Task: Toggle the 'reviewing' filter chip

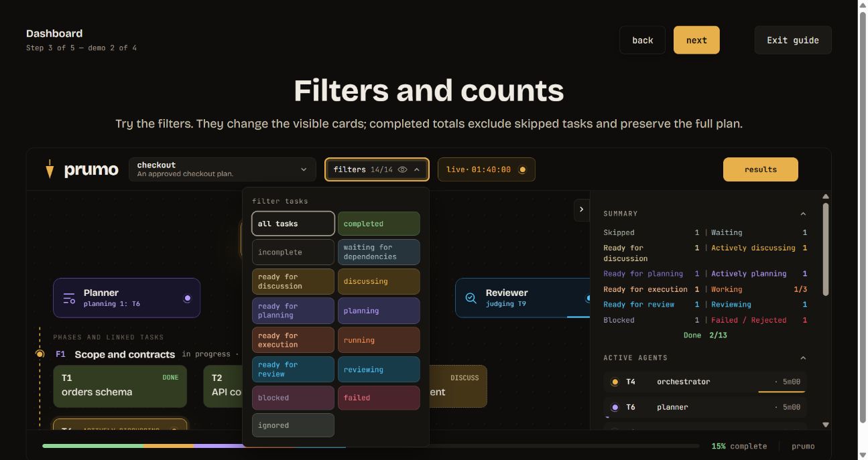Action: click(379, 370)
